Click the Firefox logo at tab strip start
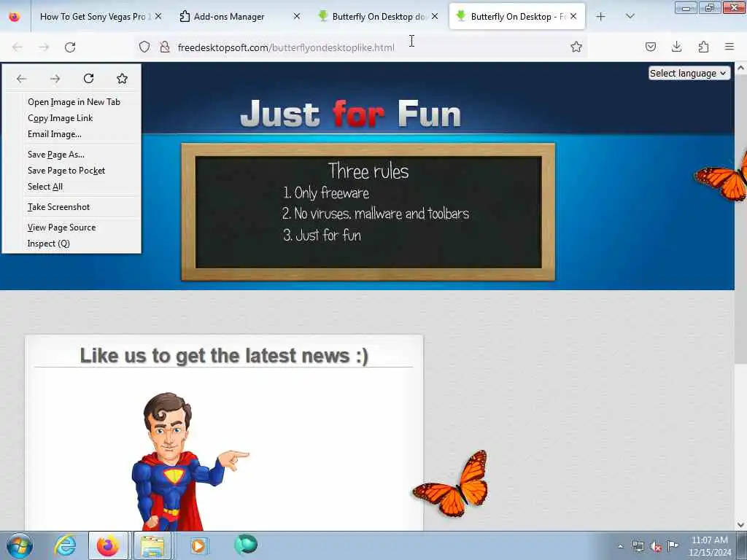The height and width of the screenshot is (560, 747). [15, 17]
